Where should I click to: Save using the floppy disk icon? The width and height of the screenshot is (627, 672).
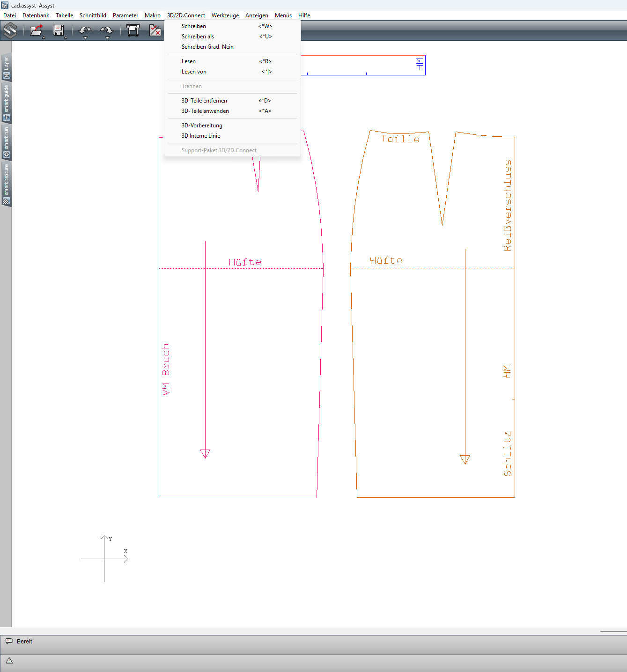tap(59, 31)
